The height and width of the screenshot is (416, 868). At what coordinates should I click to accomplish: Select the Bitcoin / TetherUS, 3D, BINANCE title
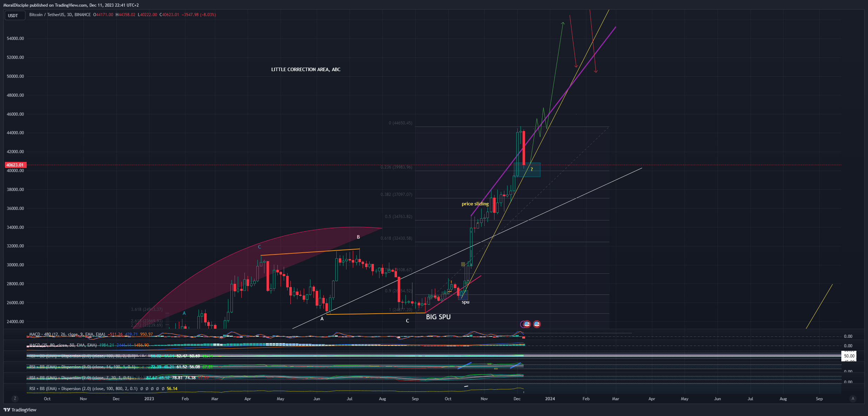click(x=60, y=15)
